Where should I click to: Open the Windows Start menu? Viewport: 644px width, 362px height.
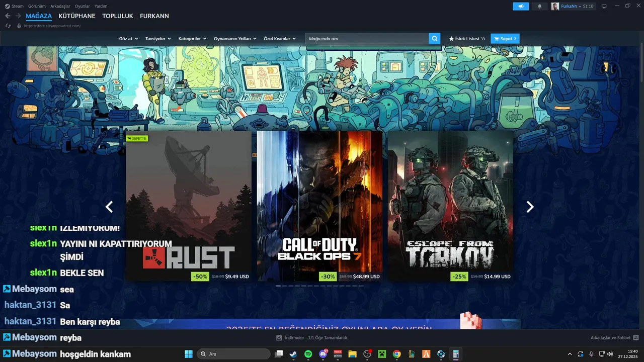tap(189, 354)
